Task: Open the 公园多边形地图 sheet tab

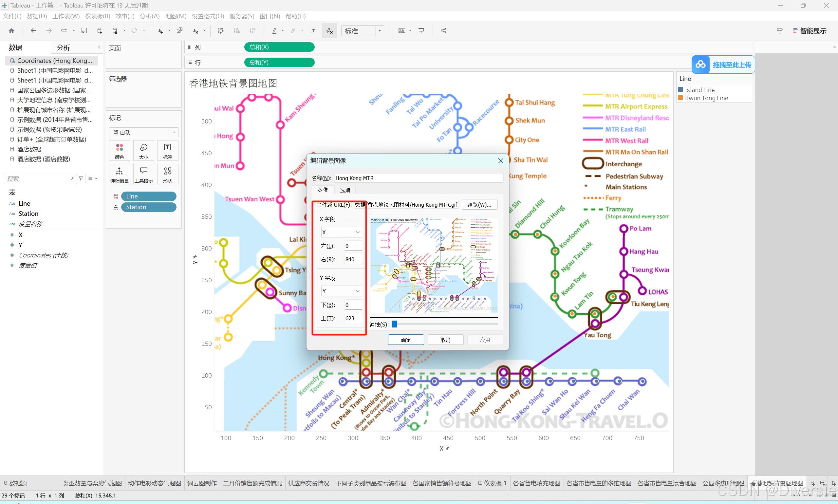Action: pyautogui.click(x=723, y=483)
